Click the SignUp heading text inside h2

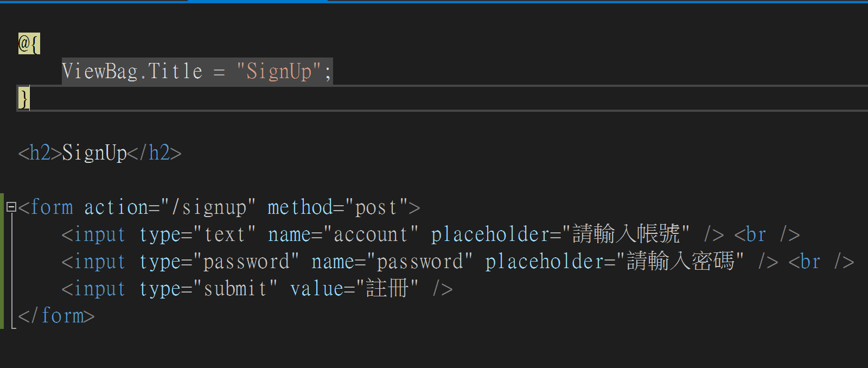click(x=94, y=153)
